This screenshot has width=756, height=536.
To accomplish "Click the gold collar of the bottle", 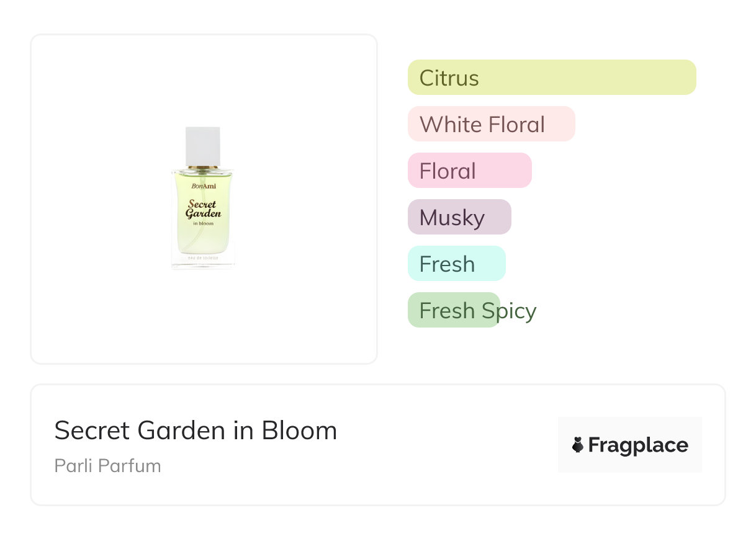I will [203, 167].
